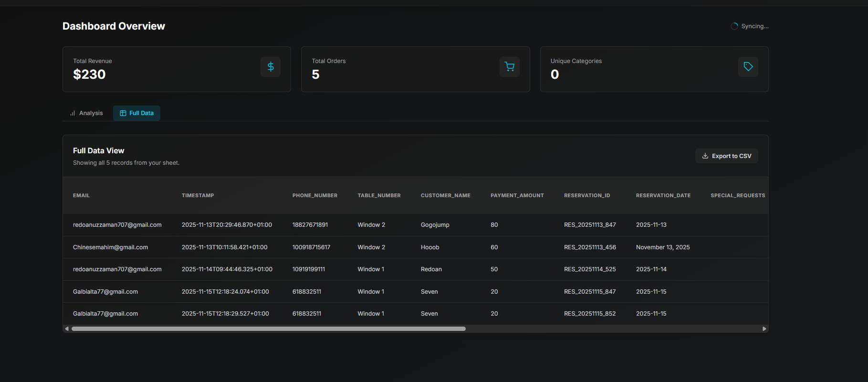The height and width of the screenshot is (382, 868).
Task: Click the EMAIL column header
Action: coord(81,195)
